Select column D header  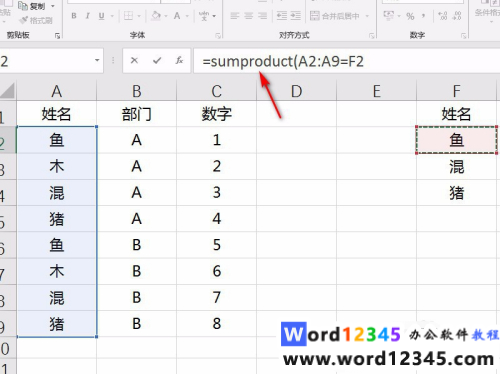(297, 91)
